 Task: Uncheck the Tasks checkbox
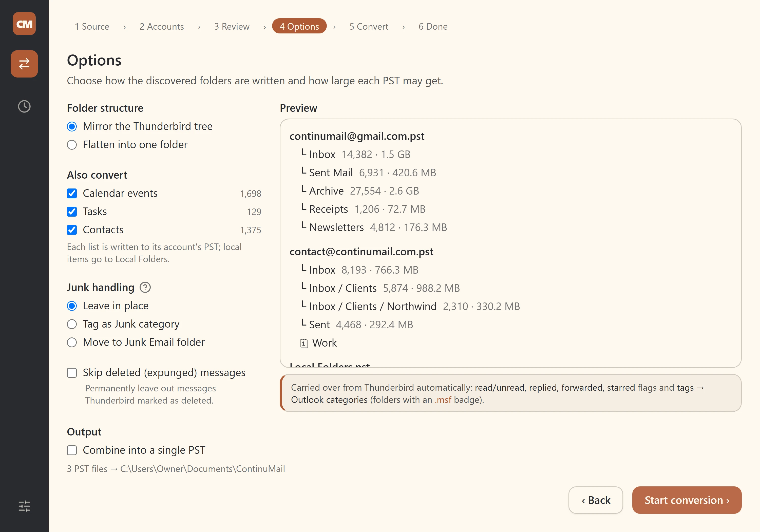pyautogui.click(x=72, y=212)
